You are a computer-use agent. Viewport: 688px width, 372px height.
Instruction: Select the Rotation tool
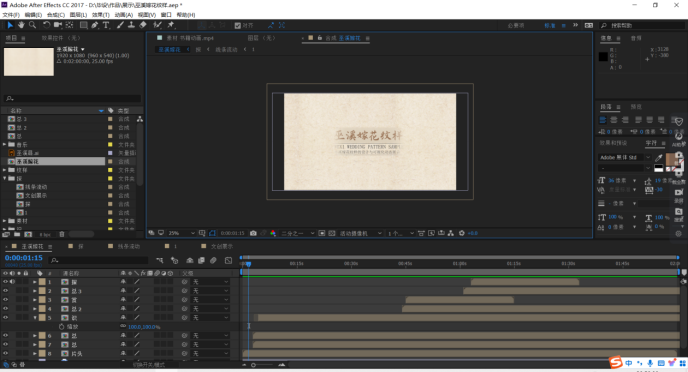coord(47,25)
